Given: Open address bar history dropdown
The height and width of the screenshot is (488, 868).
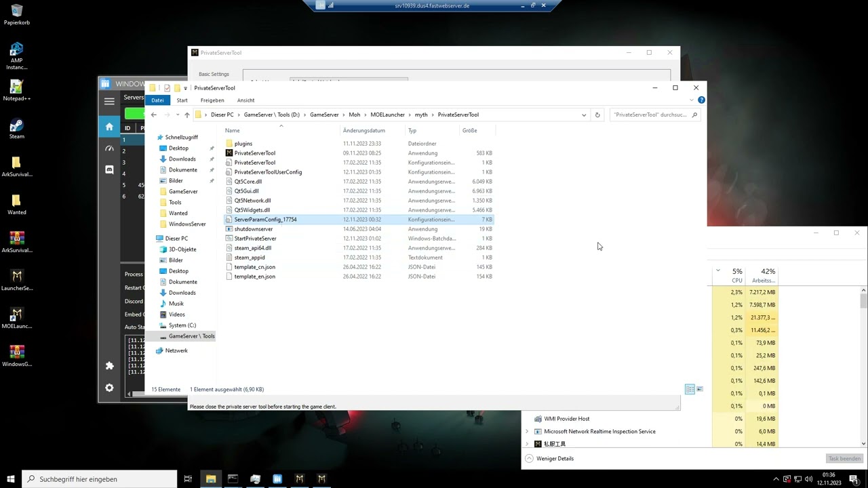Looking at the screenshot, I should click(x=584, y=115).
